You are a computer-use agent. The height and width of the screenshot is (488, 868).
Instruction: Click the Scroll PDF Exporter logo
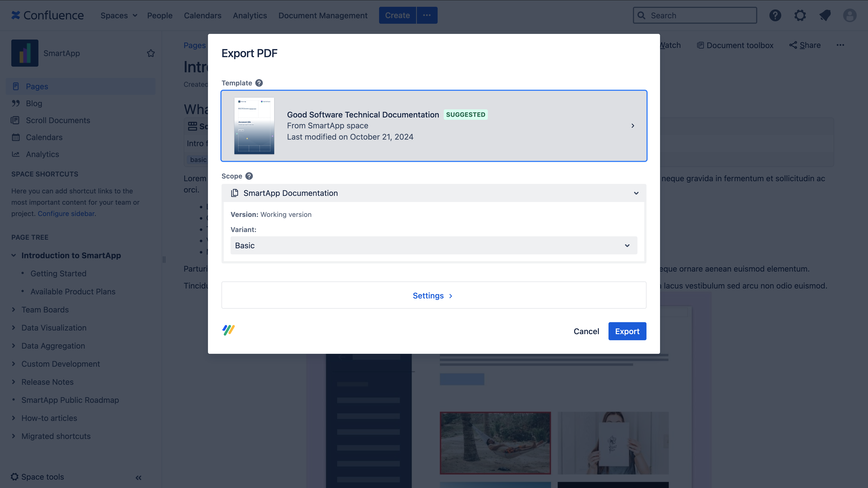[229, 330]
